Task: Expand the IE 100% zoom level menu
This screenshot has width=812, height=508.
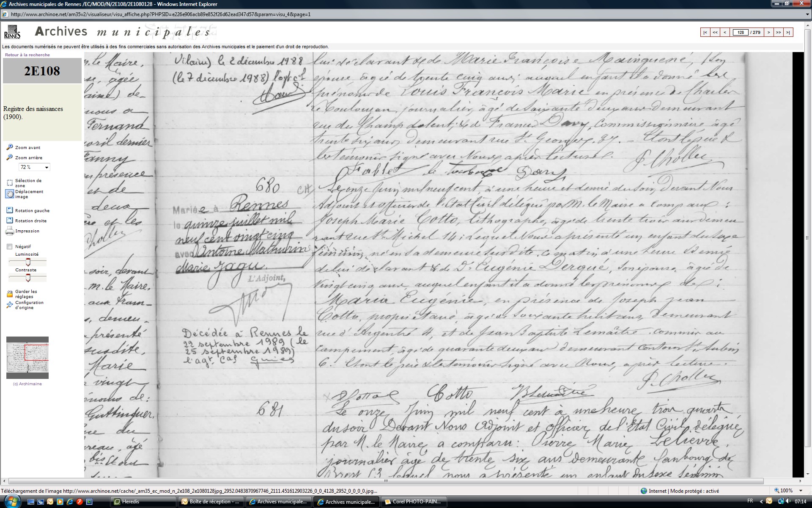Action: click(x=801, y=491)
